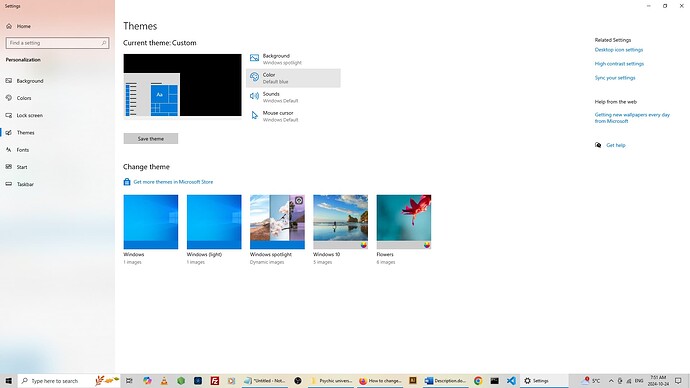
Task: Go to Settings Home
Action: [57, 26]
